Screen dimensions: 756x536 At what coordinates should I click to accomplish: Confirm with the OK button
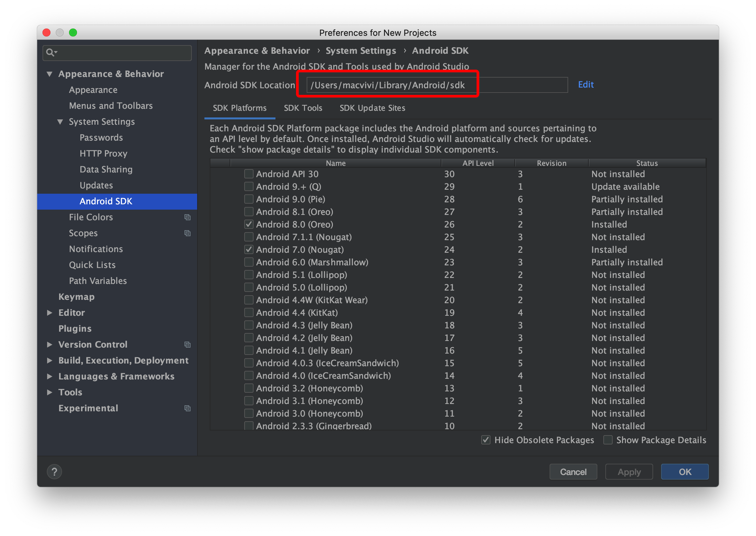(685, 472)
